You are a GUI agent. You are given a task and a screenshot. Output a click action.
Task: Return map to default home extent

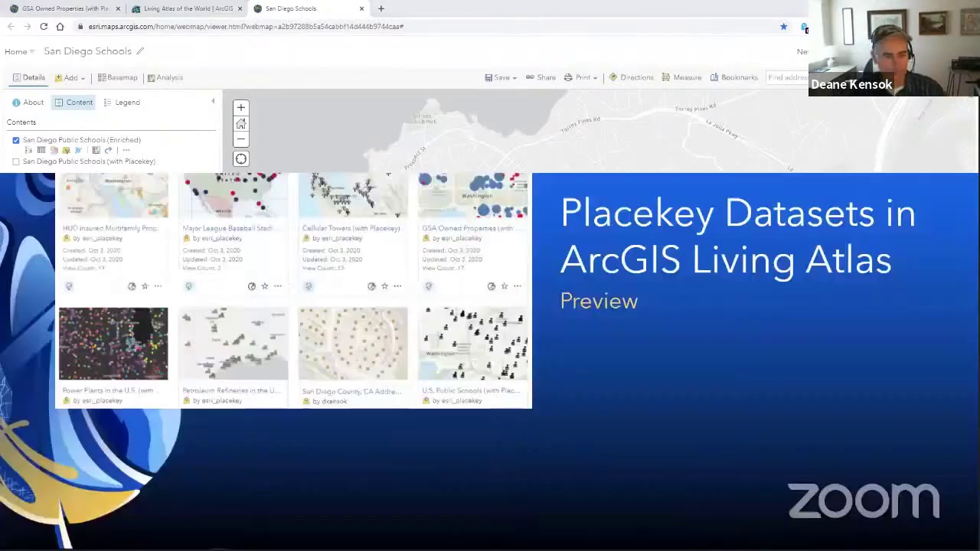point(240,124)
